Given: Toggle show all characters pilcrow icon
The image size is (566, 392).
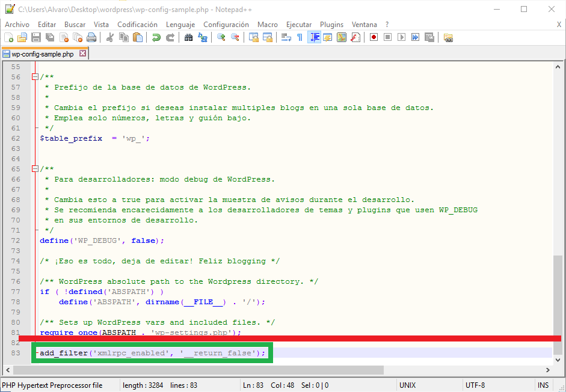Looking at the screenshot, I should click(x=300, y=38).
